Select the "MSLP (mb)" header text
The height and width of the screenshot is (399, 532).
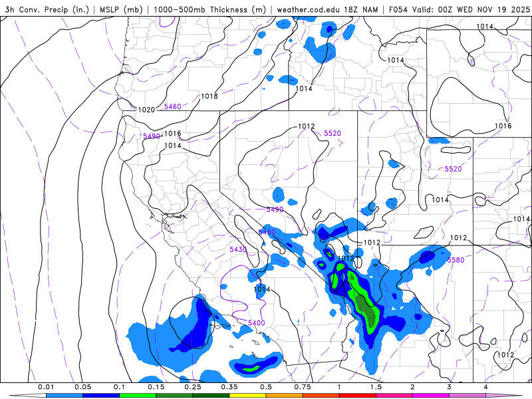click(121, 9)
